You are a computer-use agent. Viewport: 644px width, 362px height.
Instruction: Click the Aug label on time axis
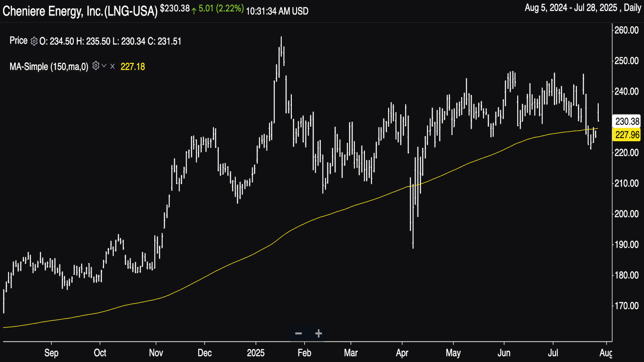click(x=606, y=353)
